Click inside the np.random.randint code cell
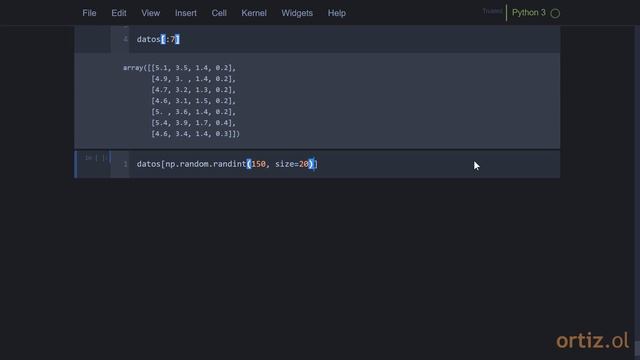 (x=345, y=164)
